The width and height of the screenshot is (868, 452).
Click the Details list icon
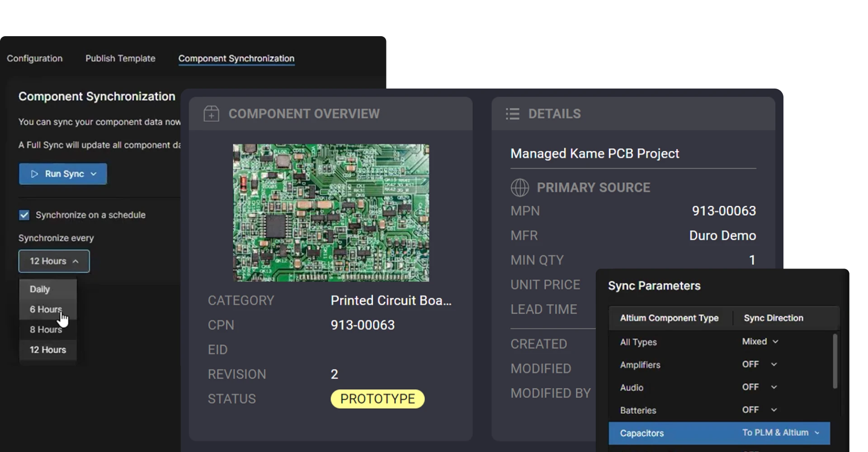(x=512, y=113)
